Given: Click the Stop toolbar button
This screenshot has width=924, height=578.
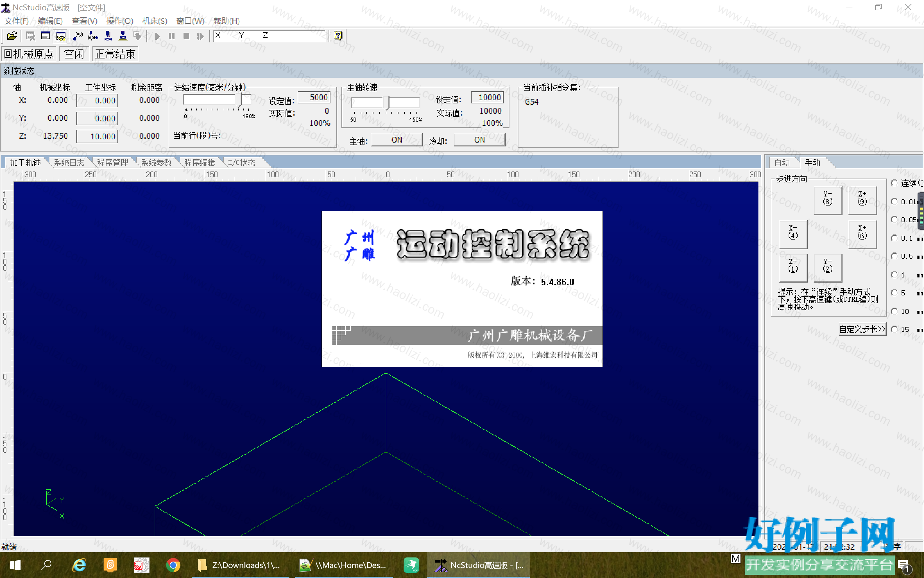Looking at the screenshot, I should [x=186, y=36].
